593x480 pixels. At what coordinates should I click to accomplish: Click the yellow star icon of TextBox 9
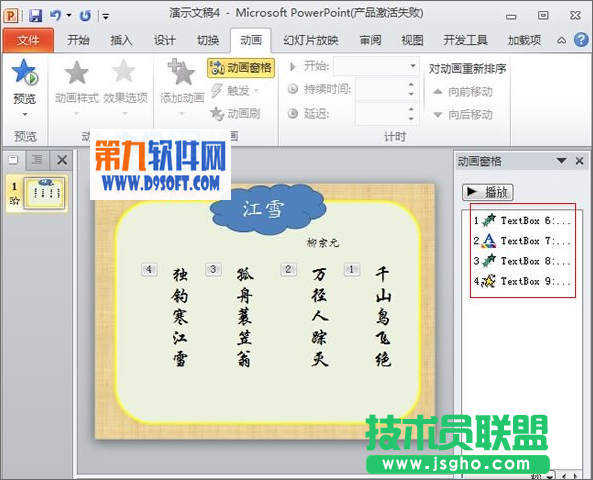[489, 281]
